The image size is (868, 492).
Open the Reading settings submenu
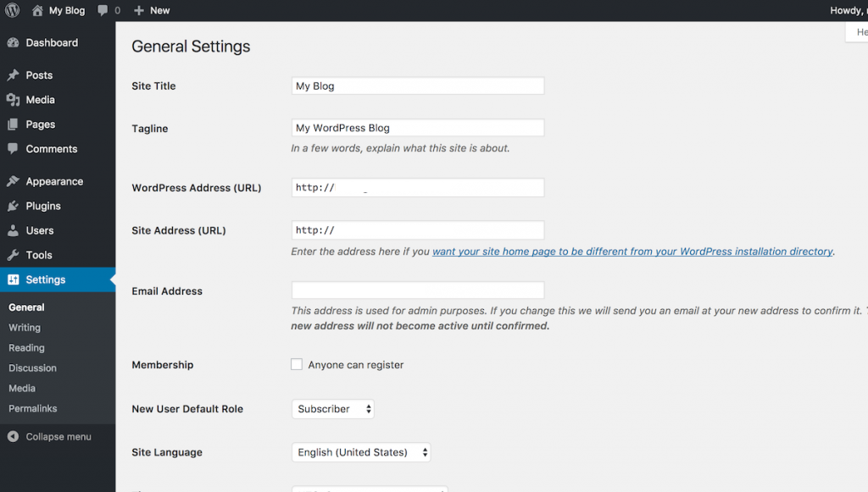pyautogui.click(x=26, y=348)
